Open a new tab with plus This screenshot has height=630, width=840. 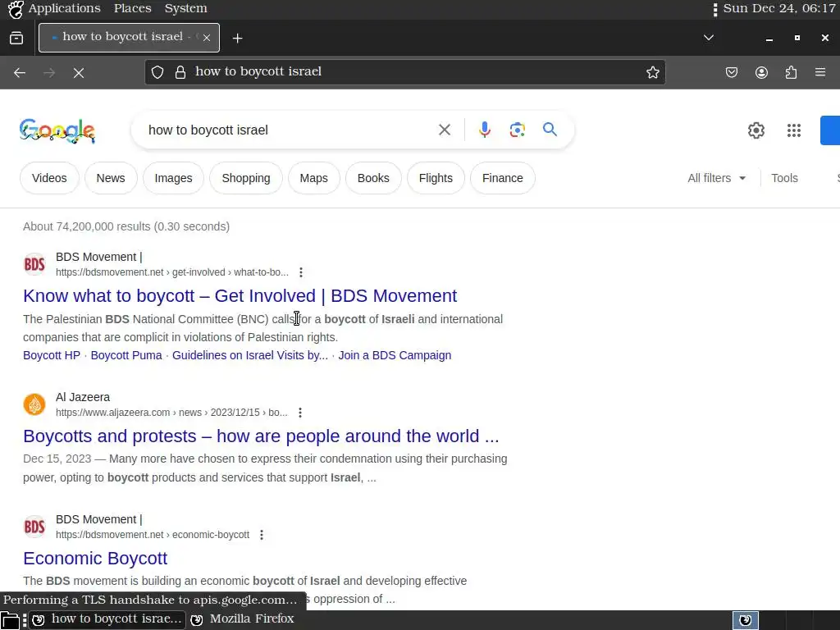pos(237,38)
